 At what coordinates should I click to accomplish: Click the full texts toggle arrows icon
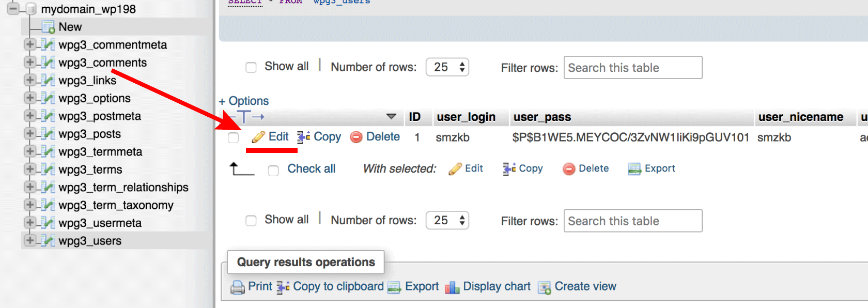tap(248, 117)
